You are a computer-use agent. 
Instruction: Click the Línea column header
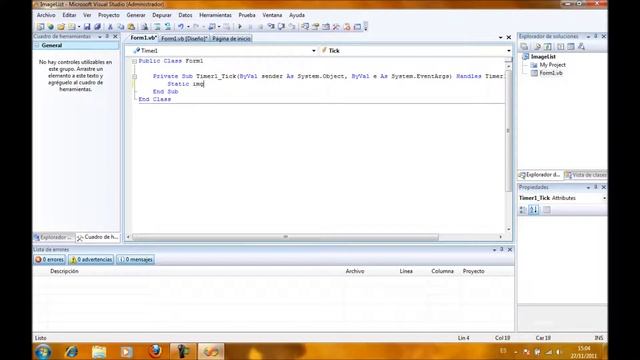(406, 271)
